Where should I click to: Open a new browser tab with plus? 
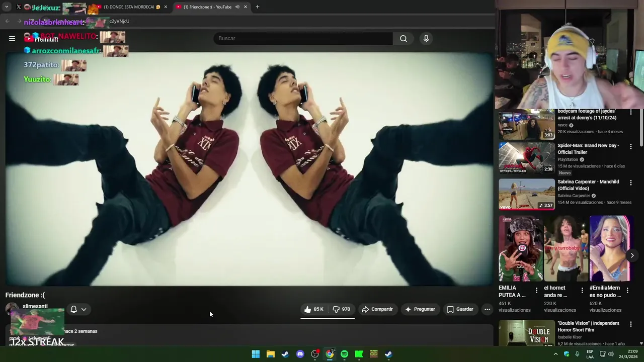point(258,7)
